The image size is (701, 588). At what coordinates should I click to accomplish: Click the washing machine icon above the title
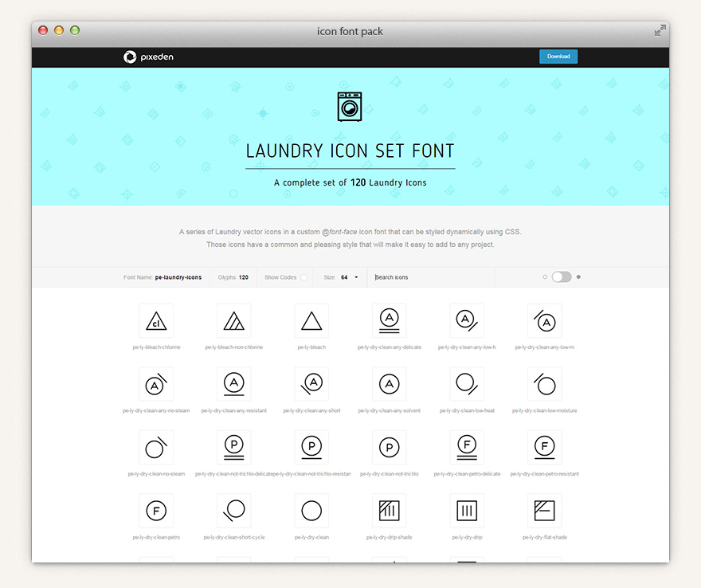(350, 106)
